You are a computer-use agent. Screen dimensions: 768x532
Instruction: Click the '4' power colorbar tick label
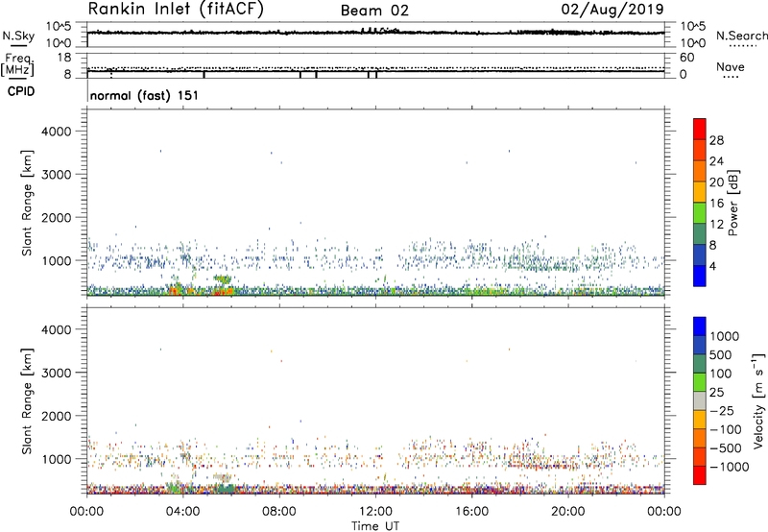[x=713, y=266]
